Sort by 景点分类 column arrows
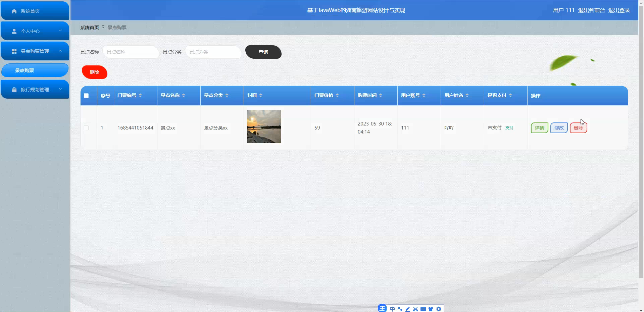 pos(227,96)
